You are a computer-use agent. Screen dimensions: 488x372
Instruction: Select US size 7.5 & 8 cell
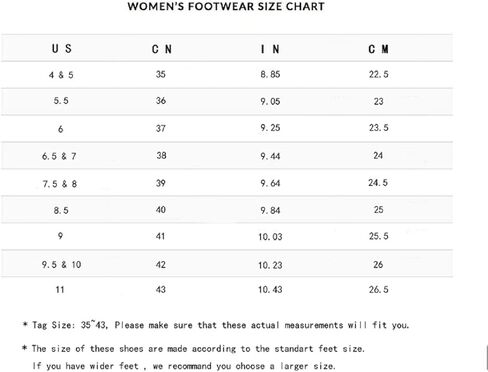[60, 184]
